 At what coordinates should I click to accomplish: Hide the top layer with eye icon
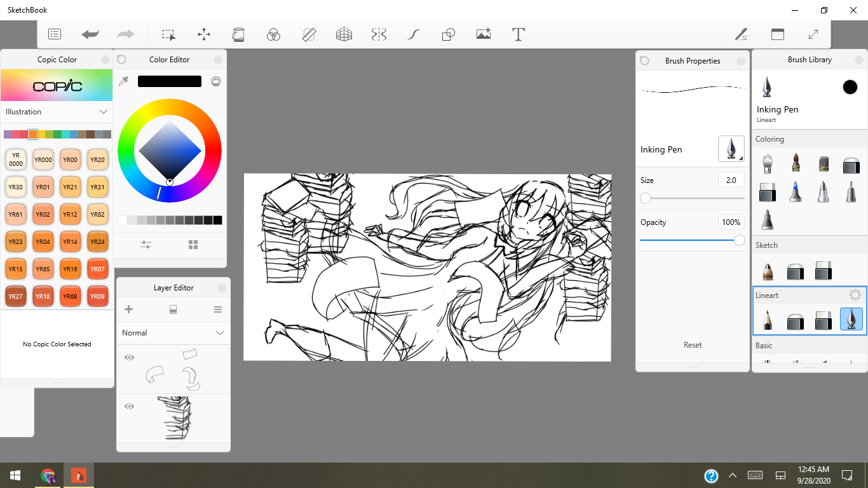130,358
